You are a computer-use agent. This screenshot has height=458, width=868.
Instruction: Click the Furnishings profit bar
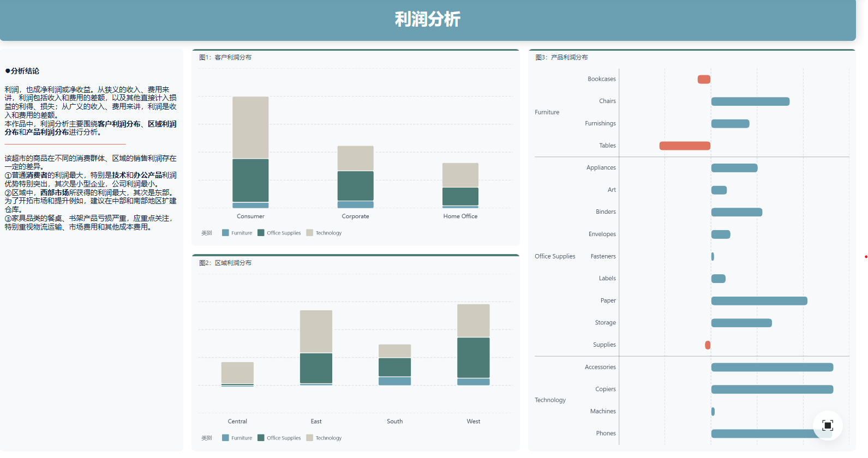[730, 124]
